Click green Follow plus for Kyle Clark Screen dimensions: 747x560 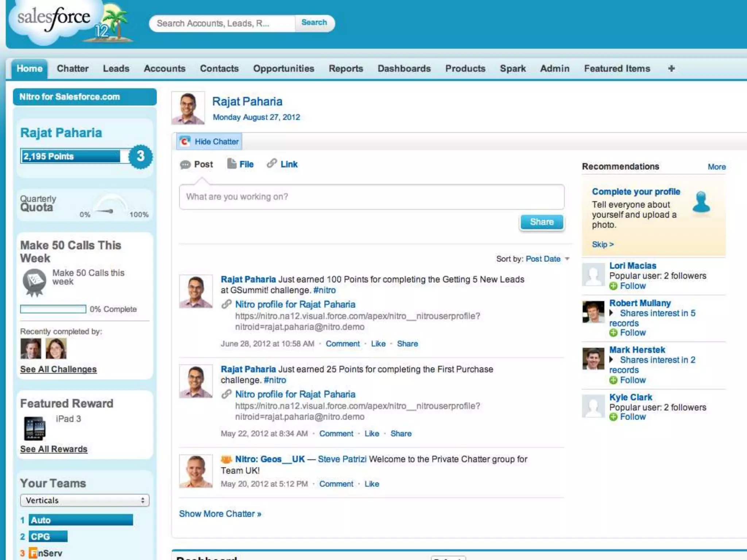(614, 417)
